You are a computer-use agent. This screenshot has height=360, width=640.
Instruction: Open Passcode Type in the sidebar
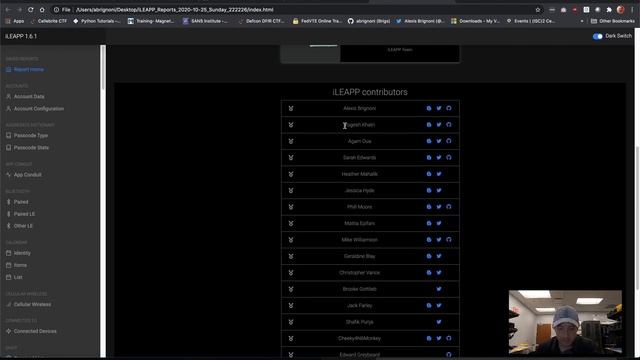27,136
